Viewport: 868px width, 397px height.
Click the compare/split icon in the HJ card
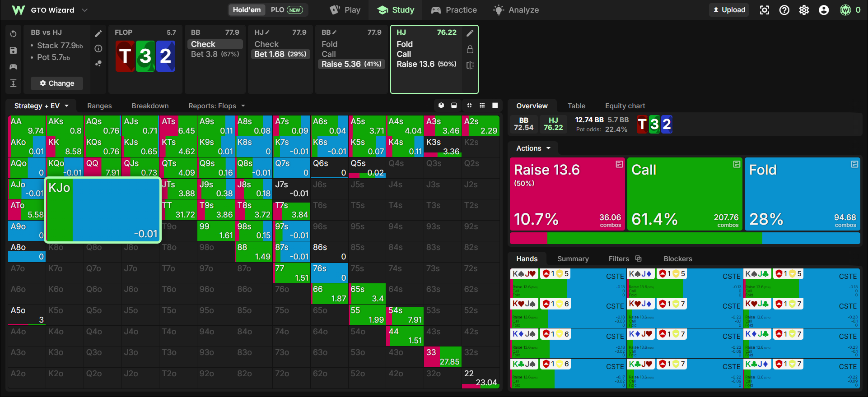470,65
